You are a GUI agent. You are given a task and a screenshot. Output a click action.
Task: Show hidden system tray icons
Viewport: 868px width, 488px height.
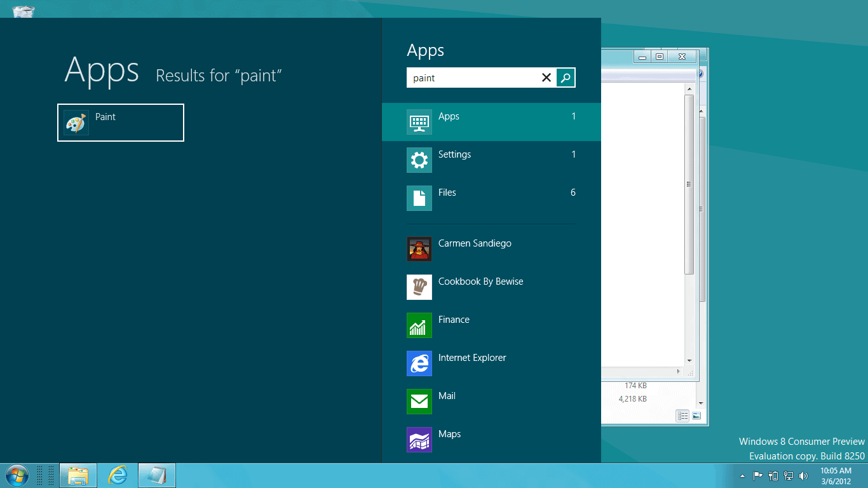[x=742, y=476]
